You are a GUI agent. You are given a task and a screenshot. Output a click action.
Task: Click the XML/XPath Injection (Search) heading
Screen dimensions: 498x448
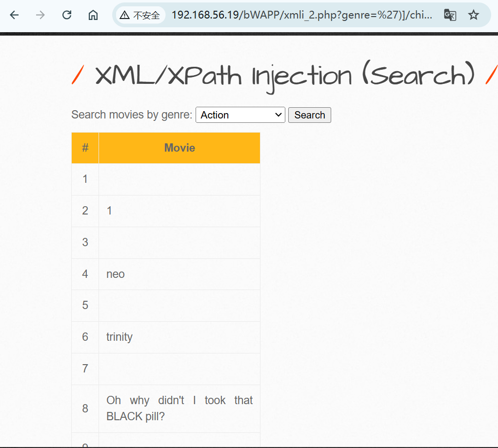[x=284, y=76]
